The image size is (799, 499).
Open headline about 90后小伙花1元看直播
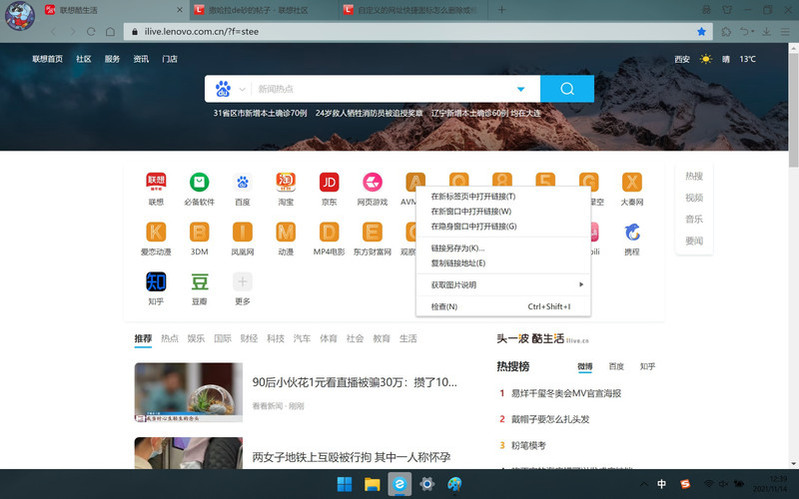(x=354, y=382)
